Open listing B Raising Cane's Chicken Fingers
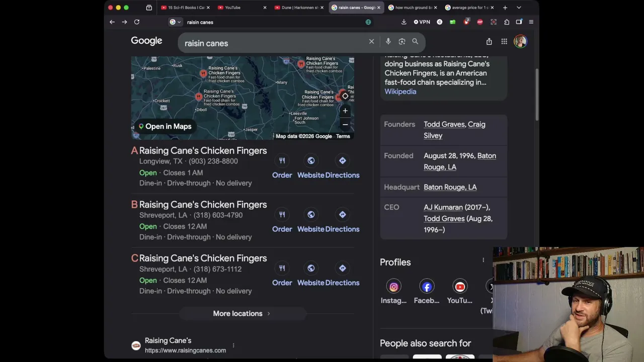This screenshot has height=362, width=644. [203, 205]
